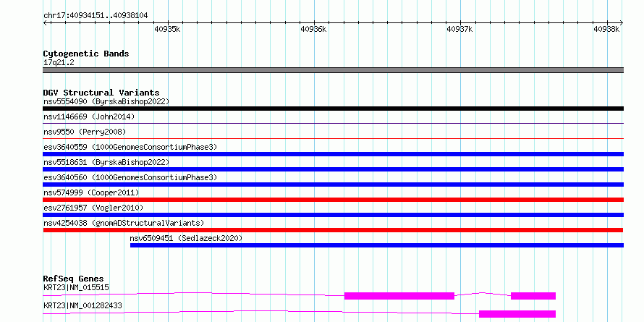
Task: Open esv3640560 (1000GenomesConsortiumPhase3) label
Action: click(130, 177)
